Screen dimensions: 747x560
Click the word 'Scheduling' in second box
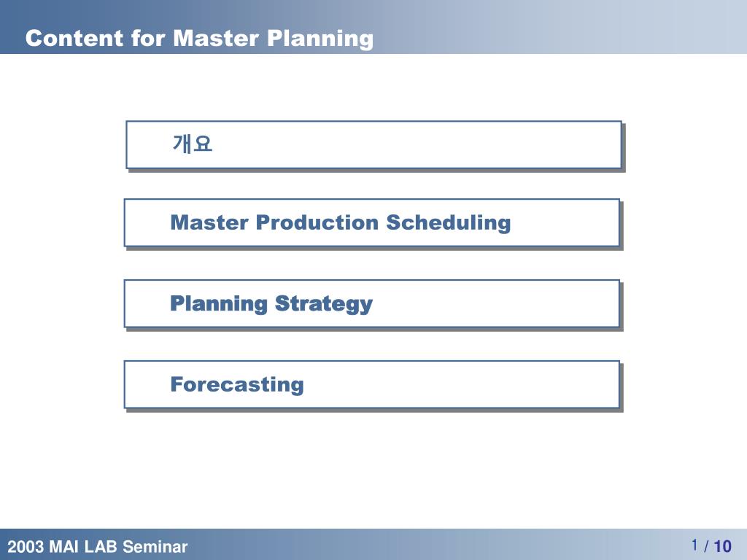pos(449,222)
